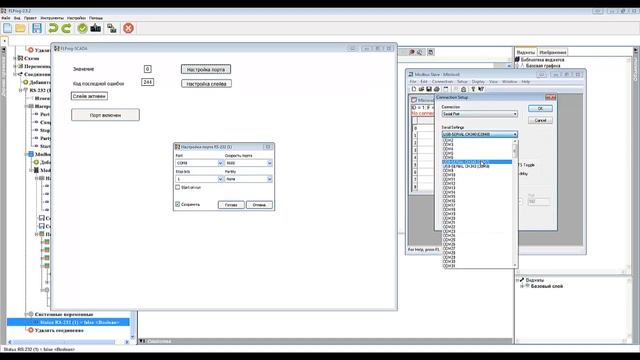The width and height of the screenshot is (640, 360).
Task: Open the Инструменты menu in FLProg
Action: pos(52,18)
